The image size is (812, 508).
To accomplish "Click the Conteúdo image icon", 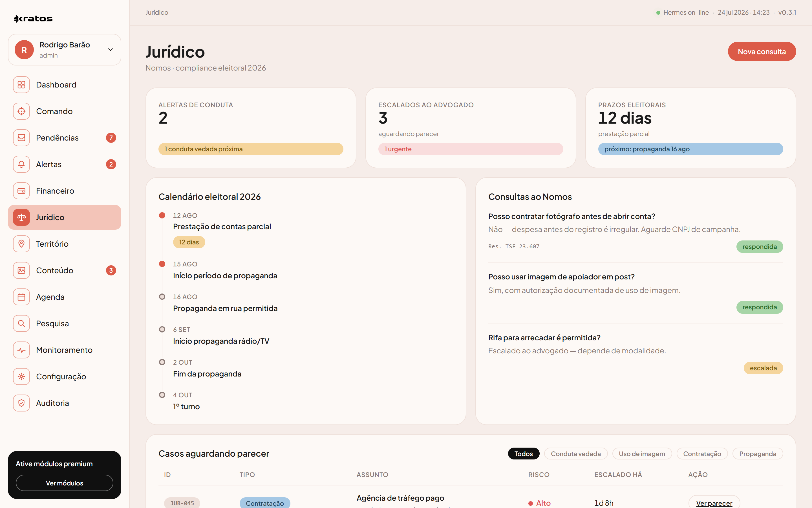I will point(21,270).
